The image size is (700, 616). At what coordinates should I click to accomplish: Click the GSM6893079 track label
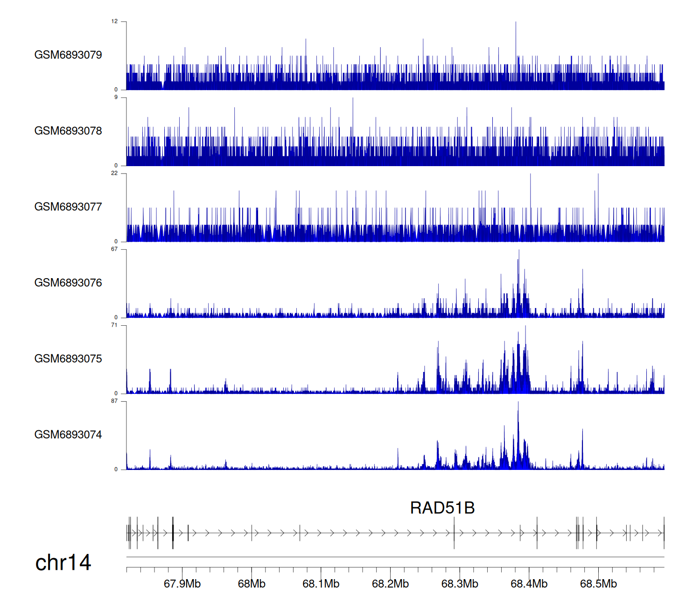pos(68,55)
